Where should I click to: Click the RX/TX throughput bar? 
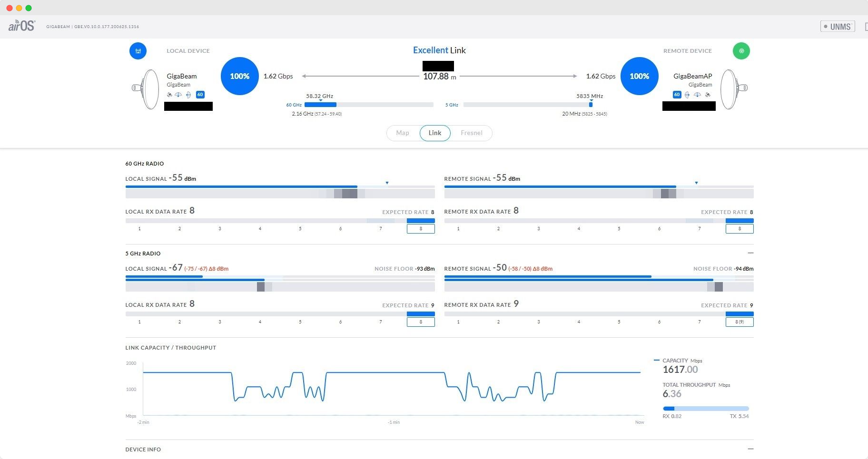tap(706, 409)
